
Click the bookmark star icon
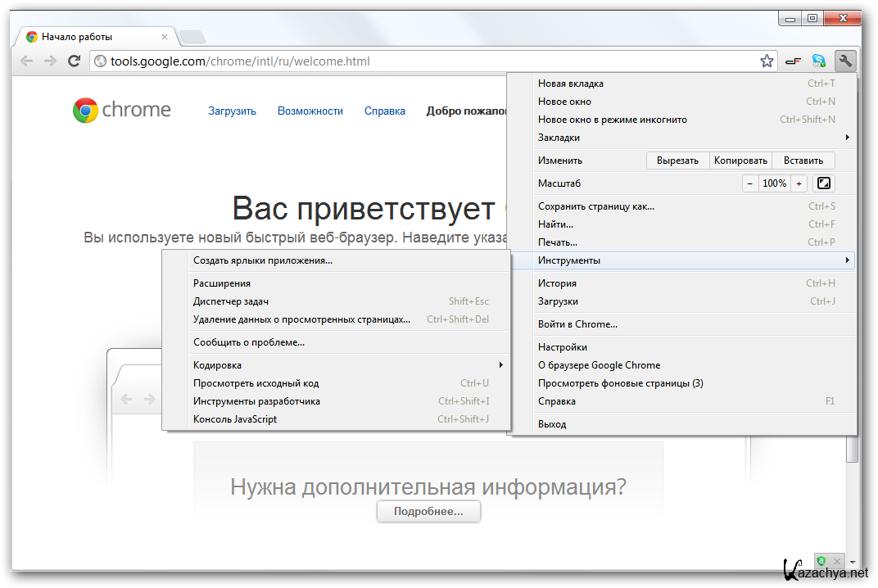767,61
